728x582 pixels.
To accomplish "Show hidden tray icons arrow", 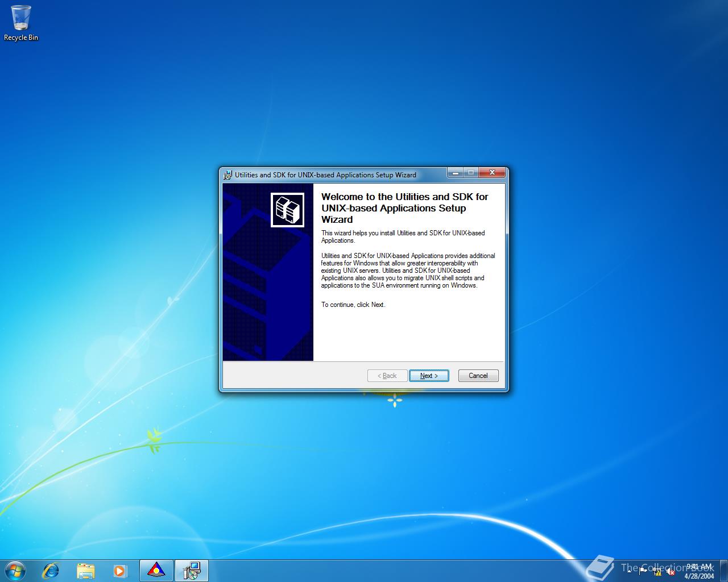I will click(629, 571).
